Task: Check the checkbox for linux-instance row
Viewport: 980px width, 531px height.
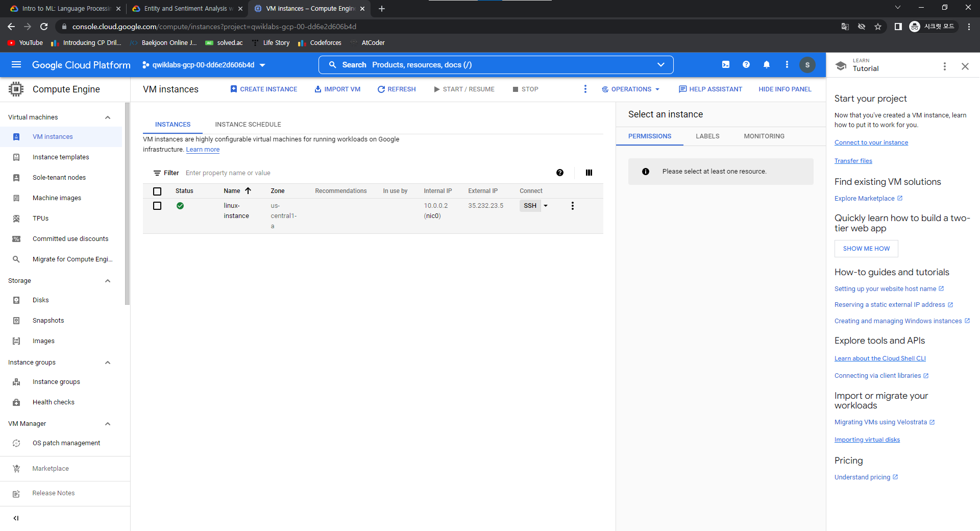Action: tap(157, 206)
